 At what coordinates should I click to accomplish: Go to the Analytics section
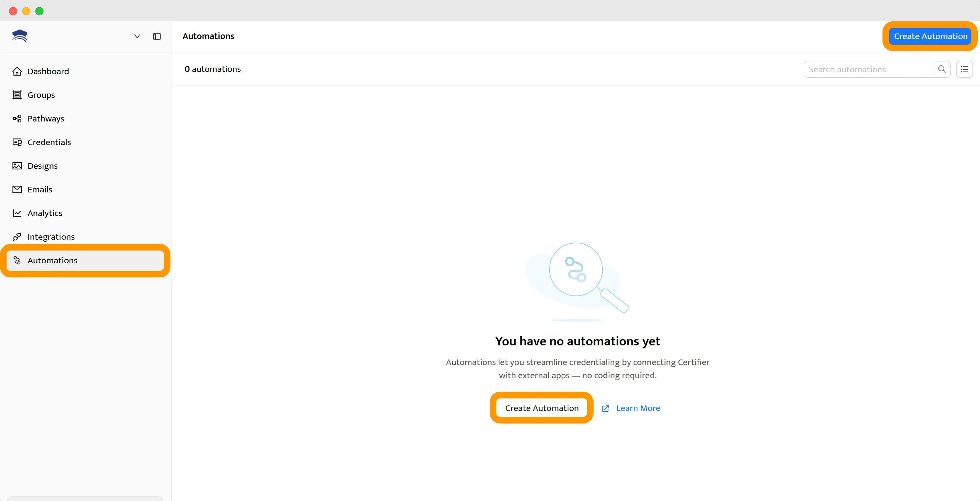pyautogui.click(x=45, y=213)
